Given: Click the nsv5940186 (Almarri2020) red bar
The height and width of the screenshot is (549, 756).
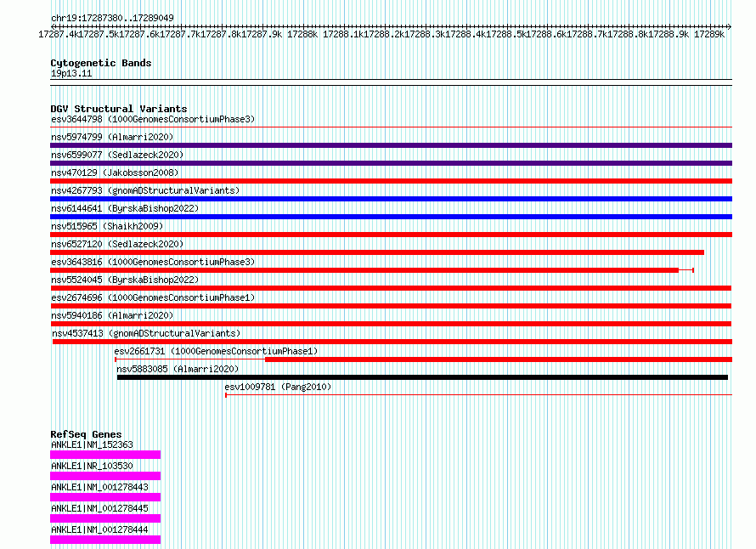Looking at the screenshot, I should tap(391, 324).
